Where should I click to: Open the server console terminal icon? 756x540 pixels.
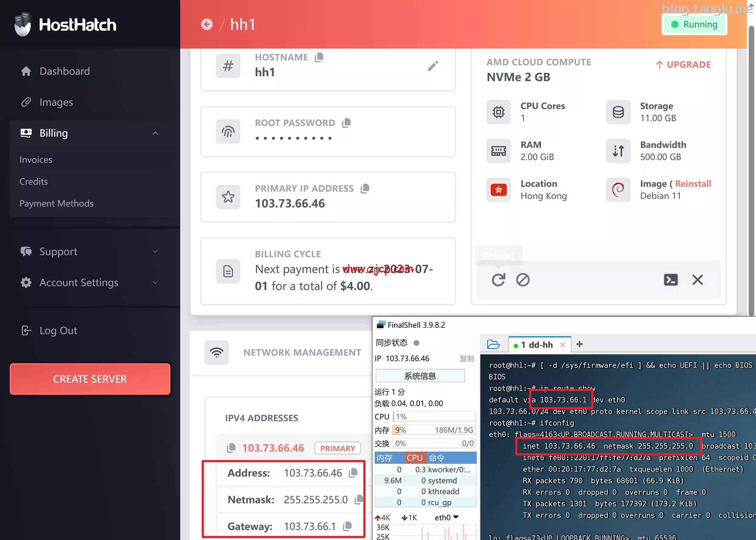click(671, 280)
